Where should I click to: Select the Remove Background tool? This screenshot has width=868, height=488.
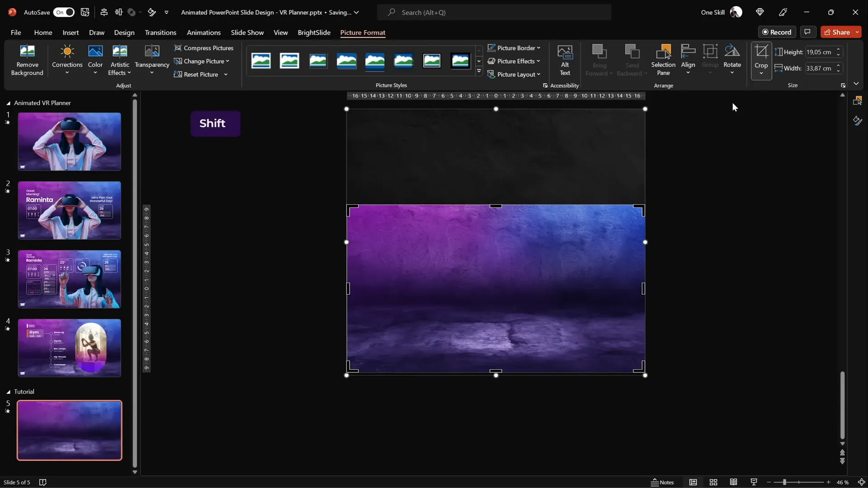point(27,59)
